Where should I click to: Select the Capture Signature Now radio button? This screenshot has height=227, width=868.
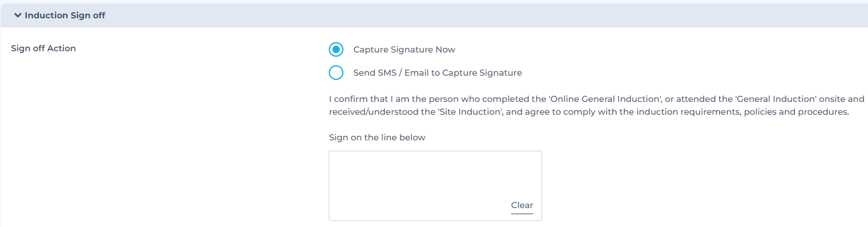(336, 49)
